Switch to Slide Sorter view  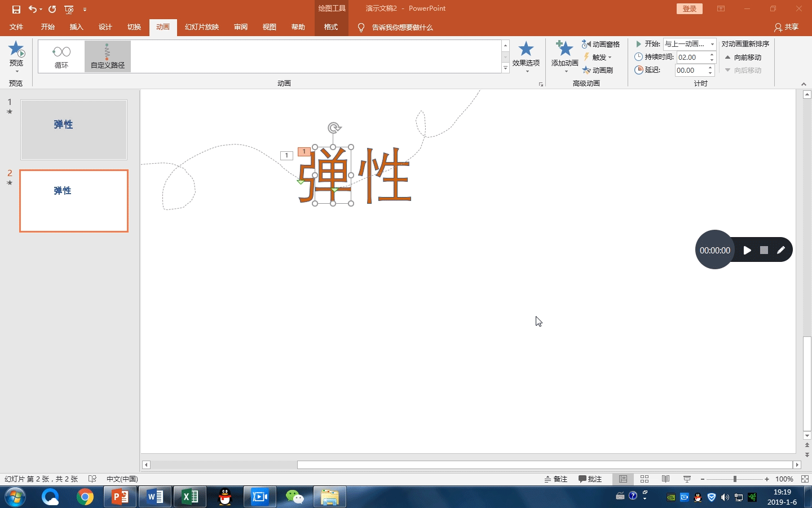pos(645,479)
